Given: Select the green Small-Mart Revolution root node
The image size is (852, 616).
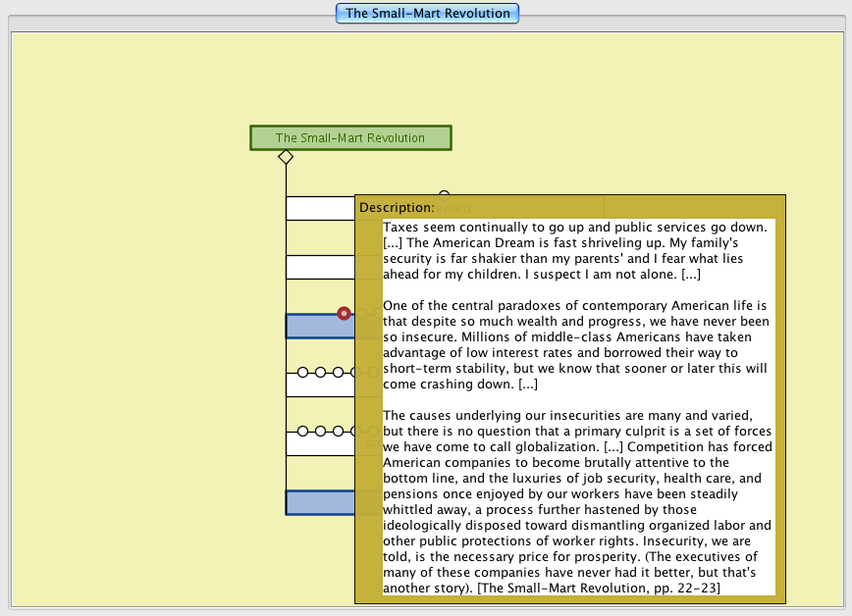Looking at the screenshot, I should pyautogui.click(x=350, y=138).
